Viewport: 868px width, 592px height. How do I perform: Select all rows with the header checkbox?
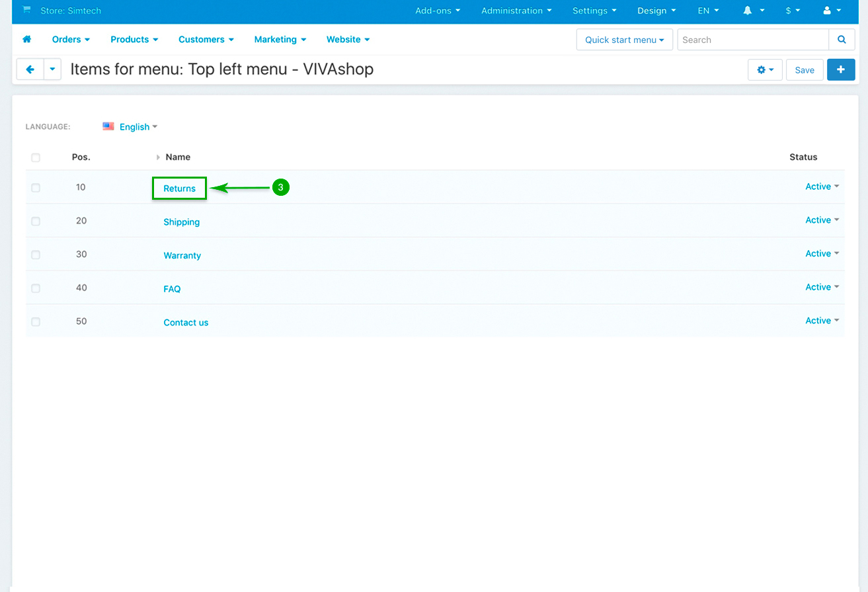[35, 157]
